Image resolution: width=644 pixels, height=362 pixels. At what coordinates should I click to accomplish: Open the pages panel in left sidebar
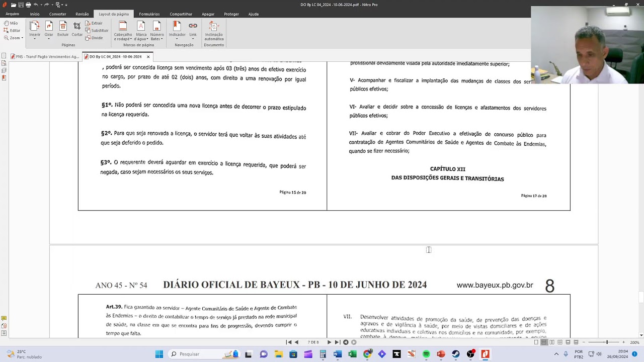pyautogui.click(x=4, y=56)
